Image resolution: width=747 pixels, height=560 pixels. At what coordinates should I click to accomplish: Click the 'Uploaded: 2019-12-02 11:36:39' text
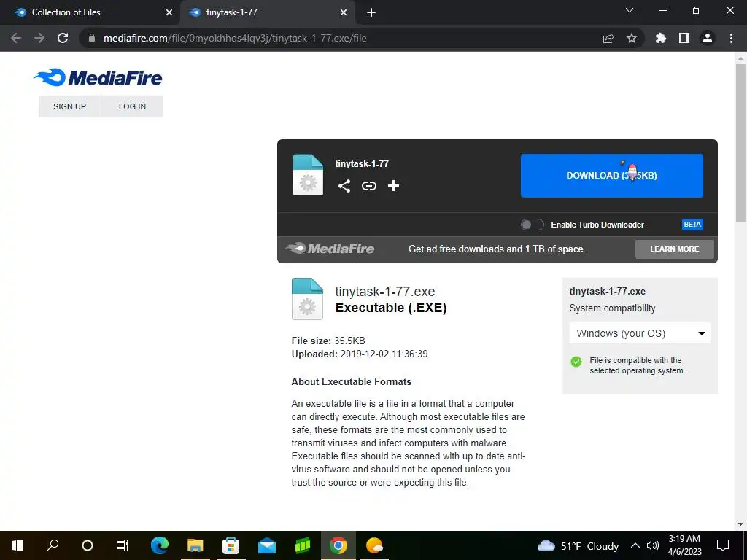[x=360, y=354]
